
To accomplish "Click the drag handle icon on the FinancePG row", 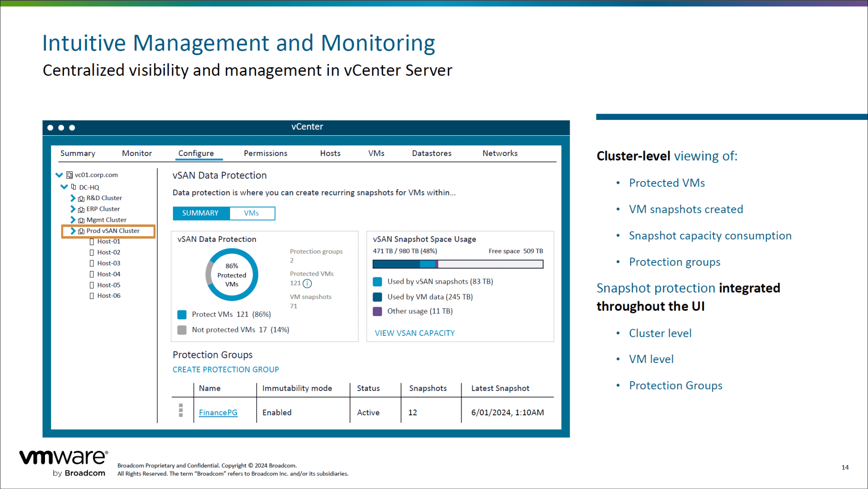I will click(181, 411).
